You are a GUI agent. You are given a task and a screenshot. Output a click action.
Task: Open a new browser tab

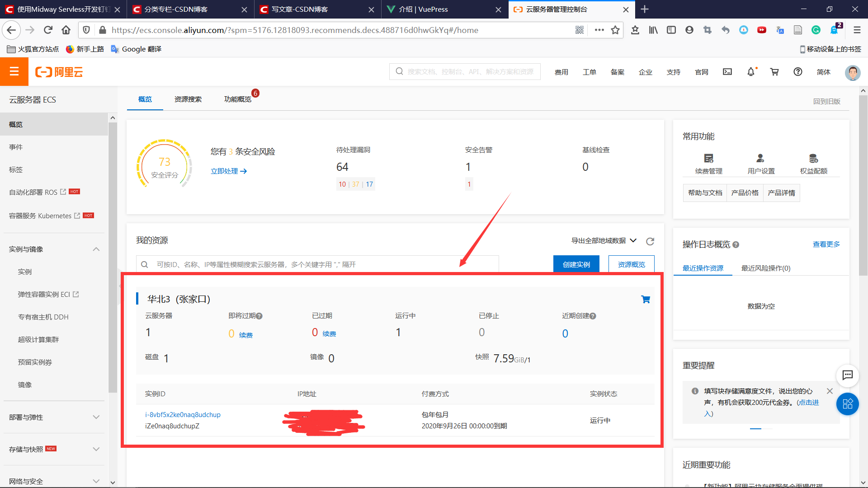[x=645, y=9]
